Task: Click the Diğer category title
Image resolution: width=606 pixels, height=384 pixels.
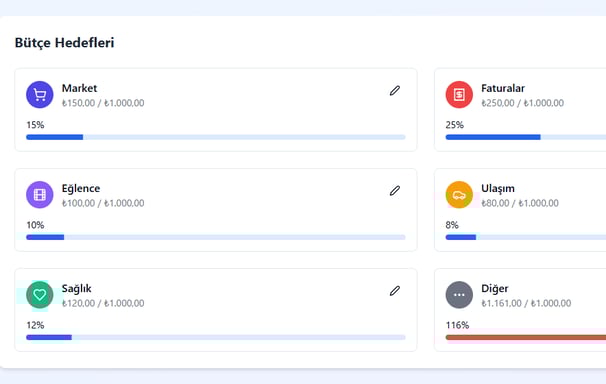Action: (495, 289)
